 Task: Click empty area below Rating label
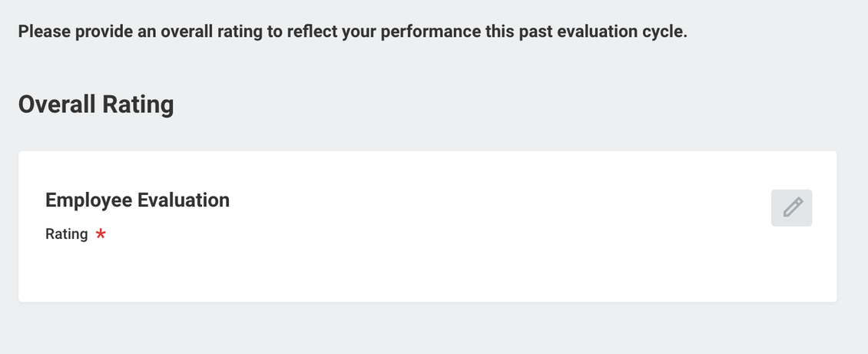pyautogui.click(x=221, y=271)
